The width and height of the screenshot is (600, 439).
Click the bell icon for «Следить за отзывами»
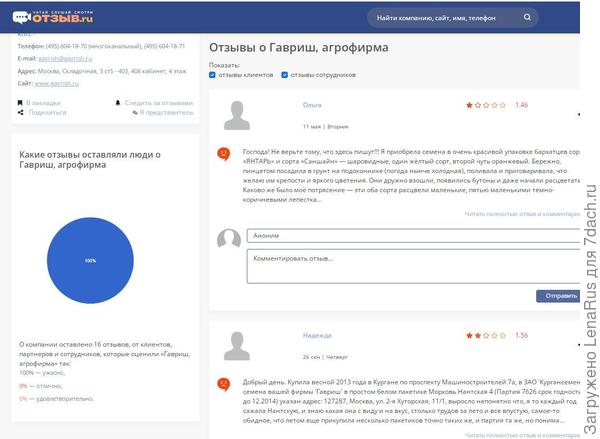pyautogui.click(x=118, y=102)
